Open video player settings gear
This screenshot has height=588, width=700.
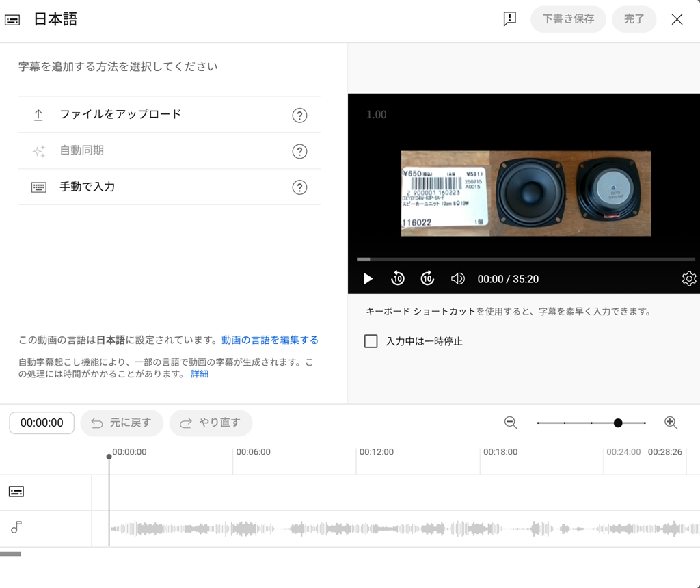click(x=688, y=278)
